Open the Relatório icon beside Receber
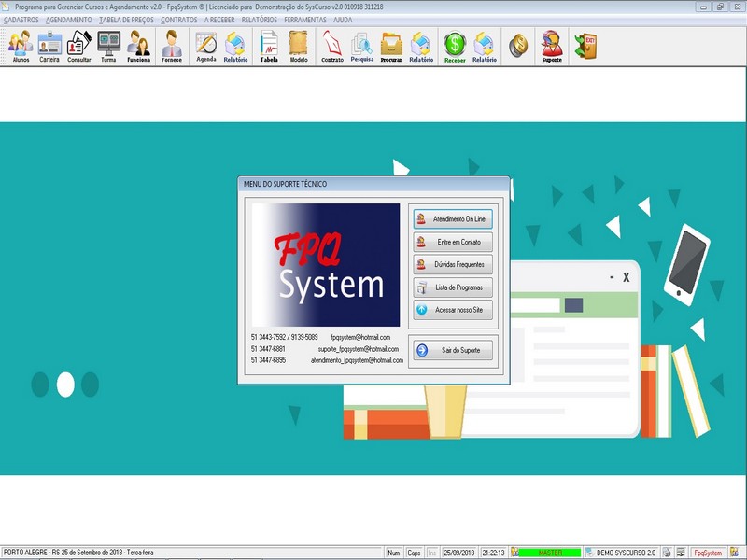 pyautogui.click(x=485, y=47)
